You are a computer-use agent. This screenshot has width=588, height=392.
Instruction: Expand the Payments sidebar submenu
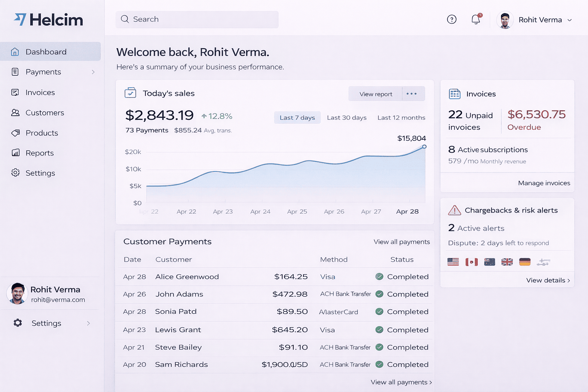coord(93,72)
